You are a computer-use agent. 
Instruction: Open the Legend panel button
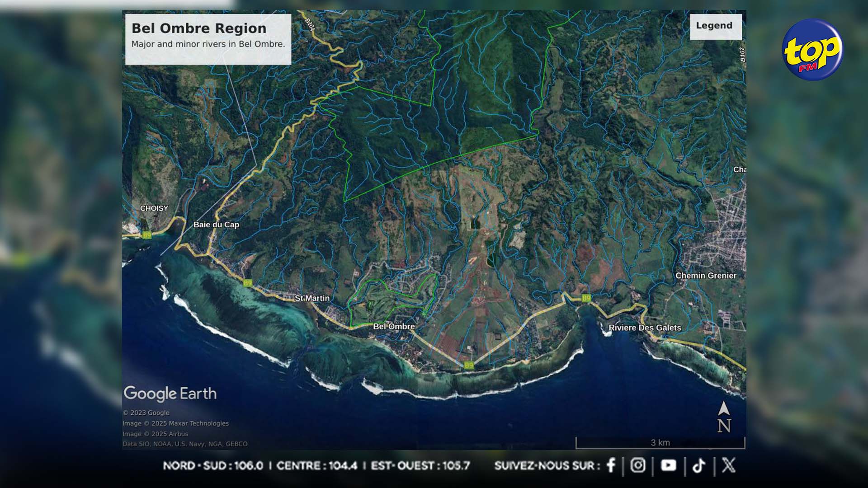tap(715, 26)
